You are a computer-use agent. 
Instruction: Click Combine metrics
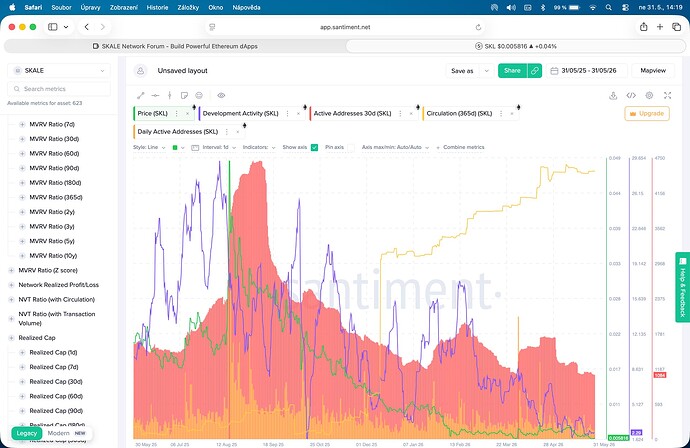[x=460, y=147]
